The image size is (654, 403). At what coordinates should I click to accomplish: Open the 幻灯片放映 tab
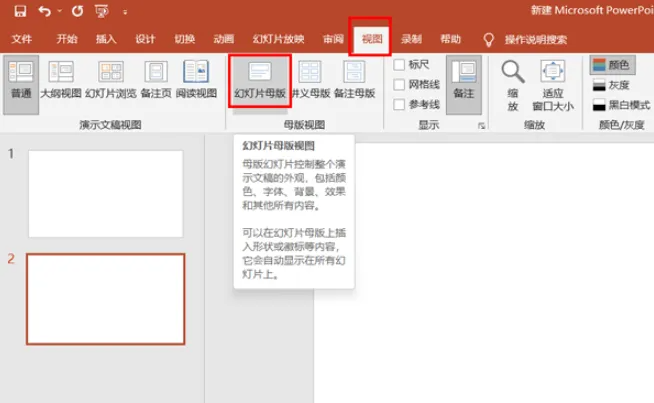click(x=279, y=39)
